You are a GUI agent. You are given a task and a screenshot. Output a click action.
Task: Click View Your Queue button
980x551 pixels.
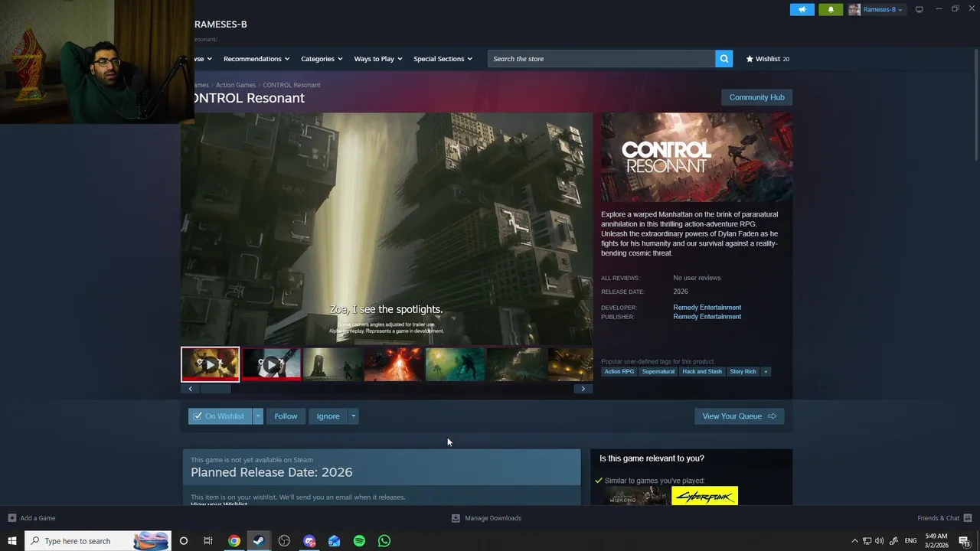[x=739, y=416]
